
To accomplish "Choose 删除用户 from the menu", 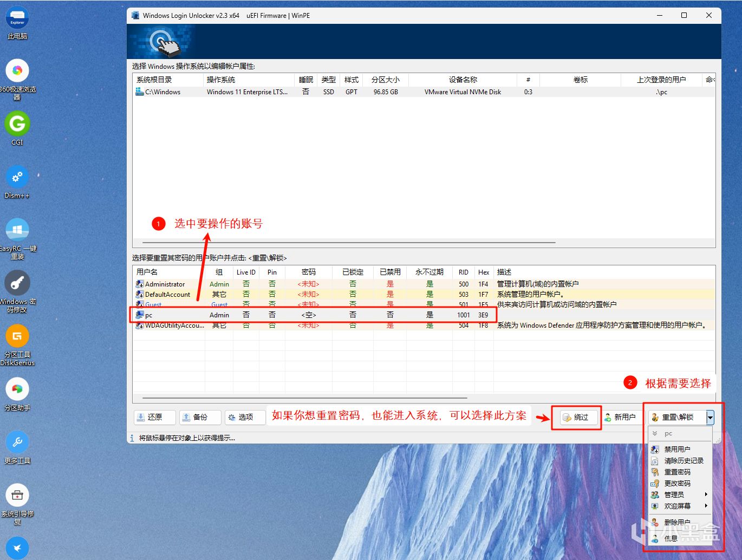I will [680, 522].
